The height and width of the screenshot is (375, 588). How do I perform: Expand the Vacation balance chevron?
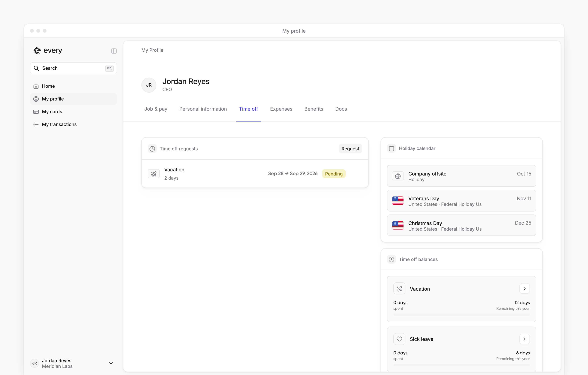(x=524, y=289)
